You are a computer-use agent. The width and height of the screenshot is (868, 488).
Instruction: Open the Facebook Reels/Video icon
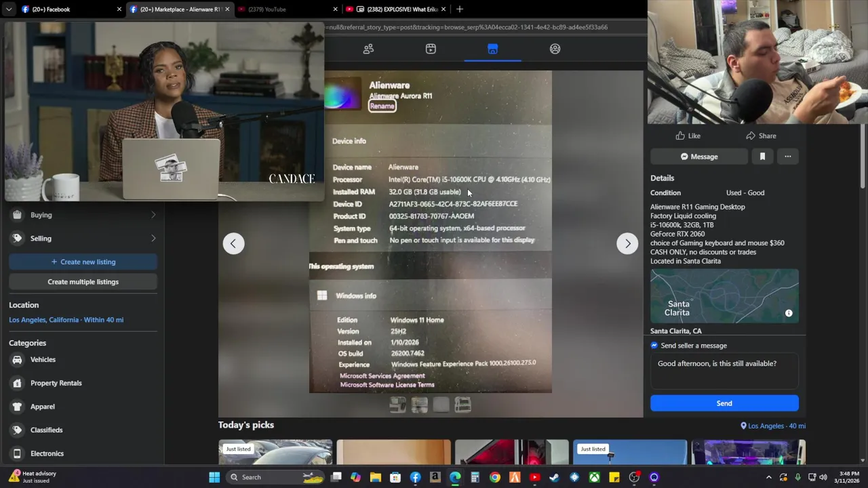(431, 49)
